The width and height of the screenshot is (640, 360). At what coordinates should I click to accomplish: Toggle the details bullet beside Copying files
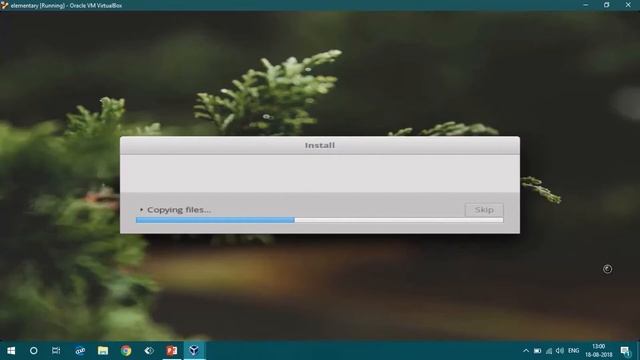pyautogui.click(x=141, y=210)
